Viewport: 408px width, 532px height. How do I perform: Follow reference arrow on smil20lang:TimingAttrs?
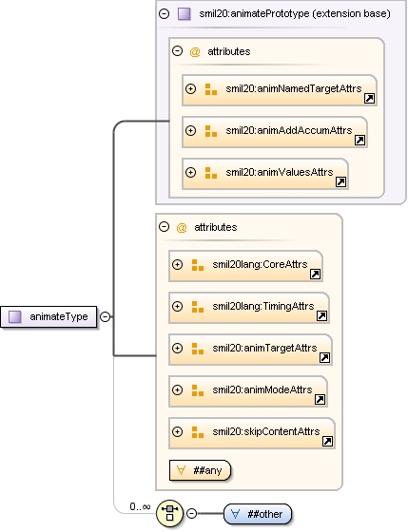[321, 315]
